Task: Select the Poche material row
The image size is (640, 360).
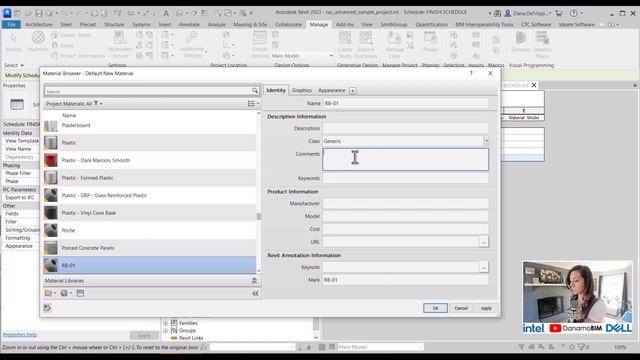Action: 149,231
